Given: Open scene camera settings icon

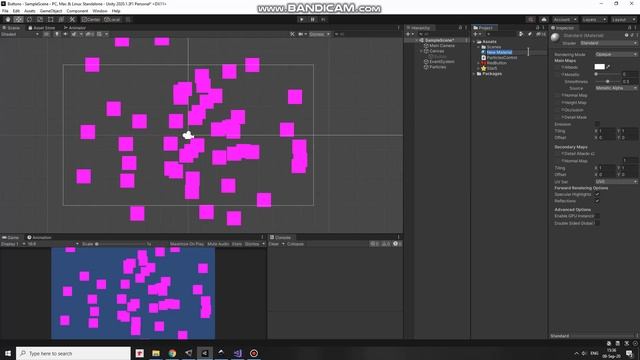Looking at the screenshot, I should coord(302,34).
